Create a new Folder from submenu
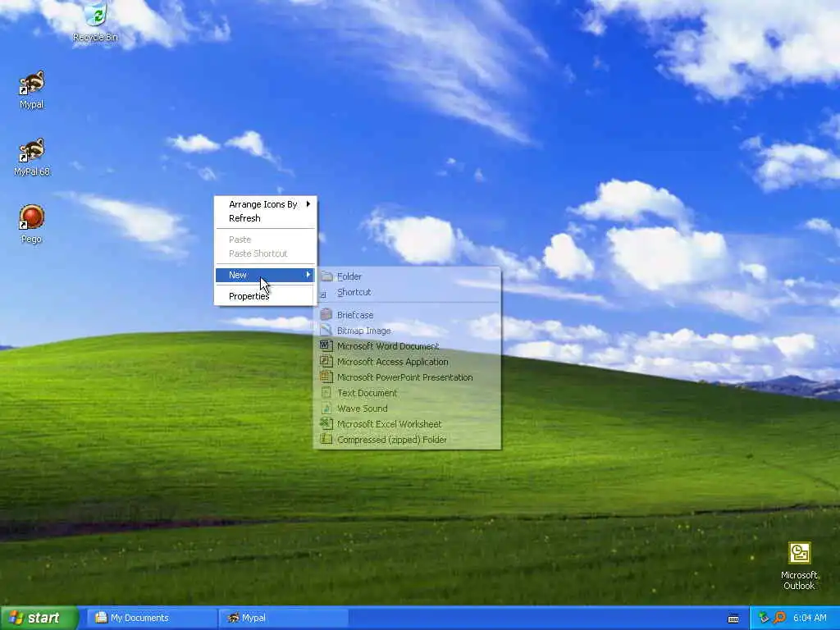This screenshot has height=630, width=840. tap(408, 276)
